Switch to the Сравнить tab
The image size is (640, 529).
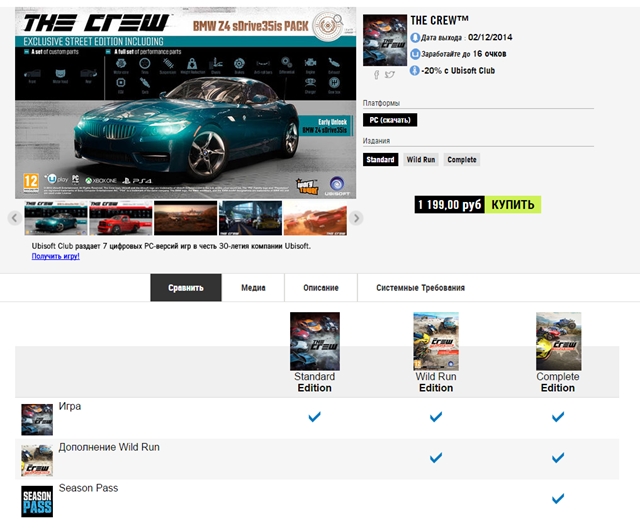coord(186,288)
